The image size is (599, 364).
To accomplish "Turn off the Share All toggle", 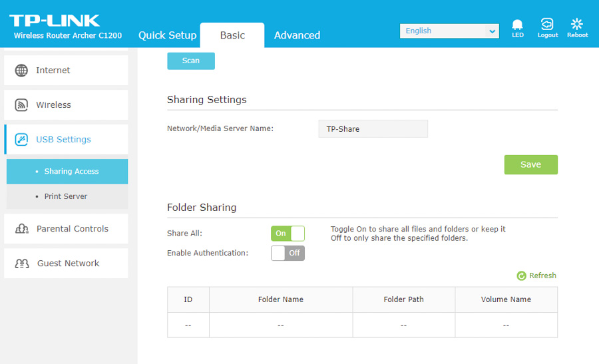I will click(x=288, y=234).
